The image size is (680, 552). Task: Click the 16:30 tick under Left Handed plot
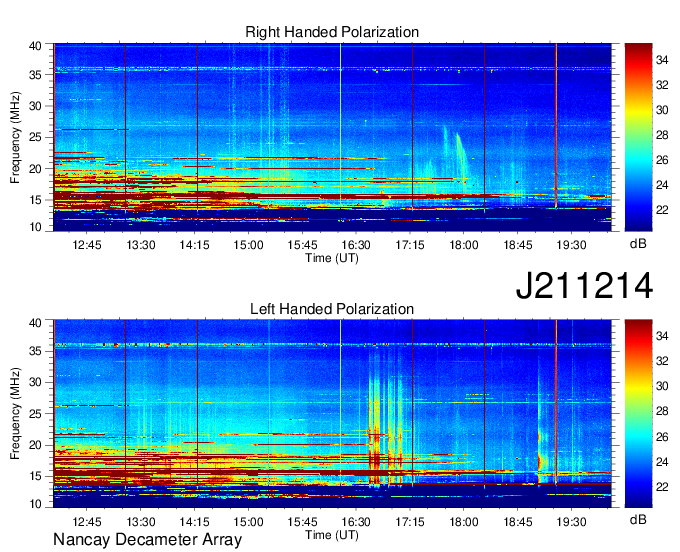356,521
